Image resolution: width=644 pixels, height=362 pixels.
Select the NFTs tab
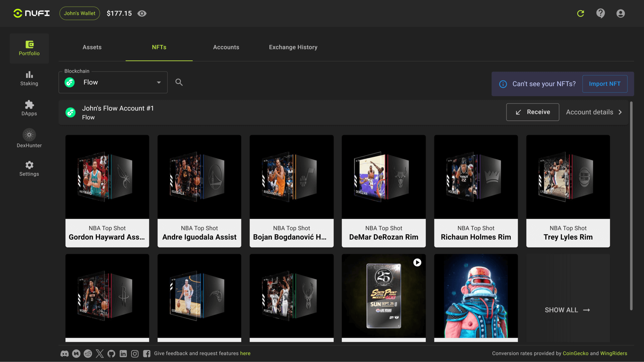[159, 47]
